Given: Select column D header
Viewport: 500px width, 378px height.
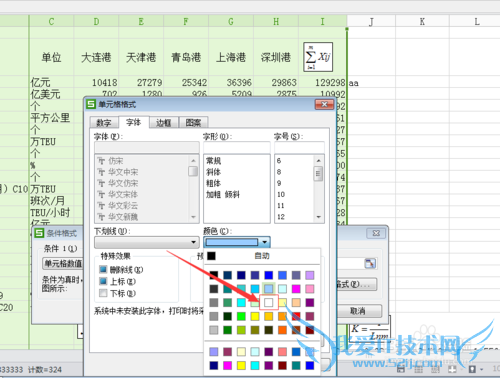Looking at the screenshot, I should tap(96, 22).
